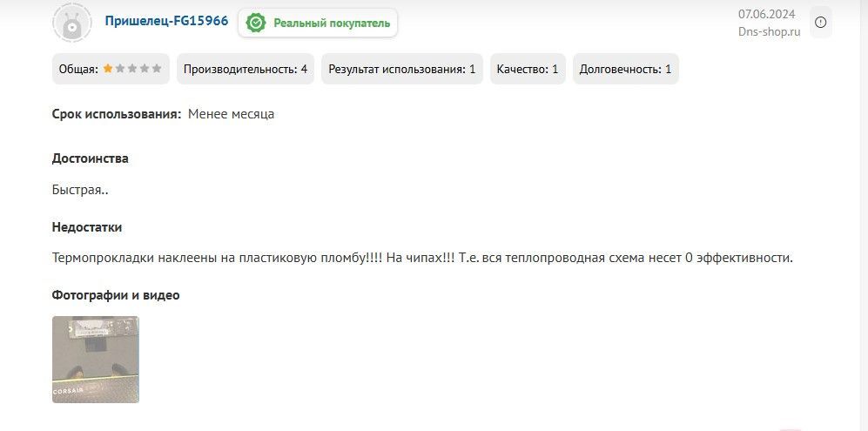This screenshot has height=431, width=868.
Task: Click the review date 07.06.2024
Action: pyautogui.click(x=767, y=15)
